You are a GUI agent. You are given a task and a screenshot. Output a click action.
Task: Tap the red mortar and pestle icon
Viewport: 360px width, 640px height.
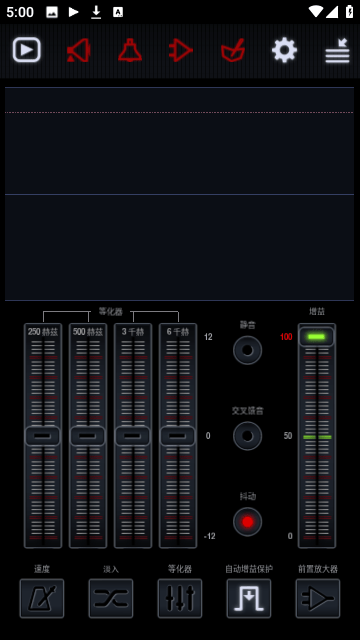233,50
